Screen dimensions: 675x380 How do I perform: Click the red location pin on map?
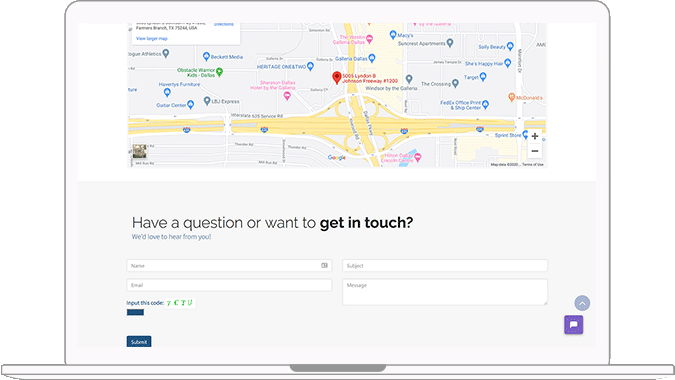pos(337,77)
